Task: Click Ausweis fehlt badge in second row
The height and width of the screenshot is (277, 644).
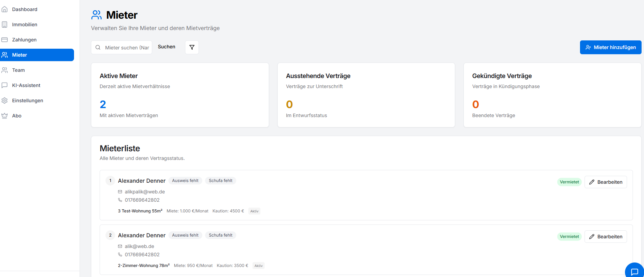Action: click(185, 235)
